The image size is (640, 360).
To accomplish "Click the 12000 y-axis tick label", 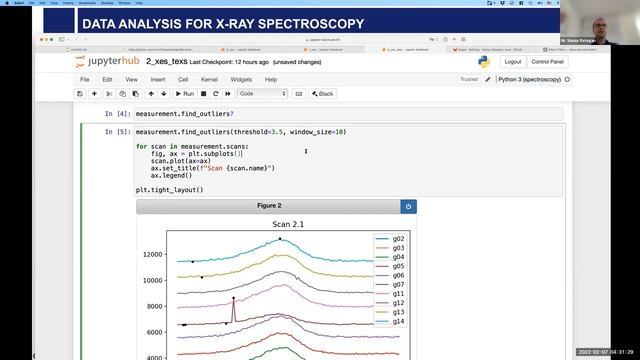I will (153, 254).
